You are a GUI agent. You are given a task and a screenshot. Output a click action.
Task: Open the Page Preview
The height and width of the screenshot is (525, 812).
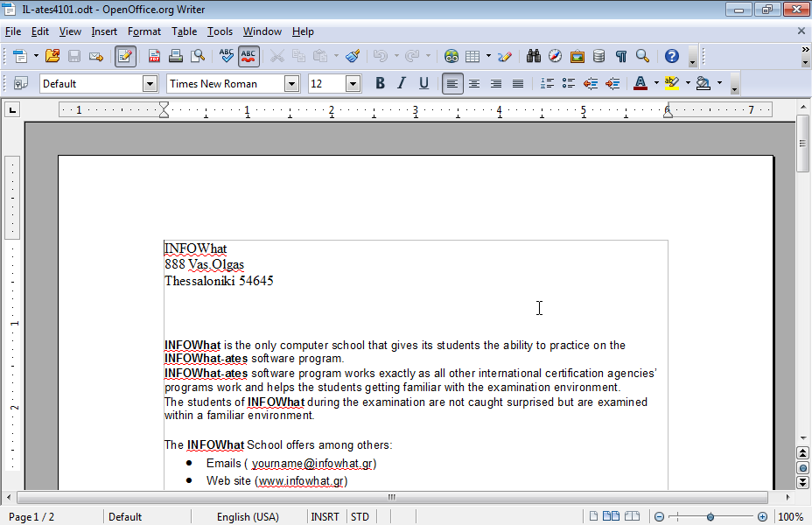[197, 56]
